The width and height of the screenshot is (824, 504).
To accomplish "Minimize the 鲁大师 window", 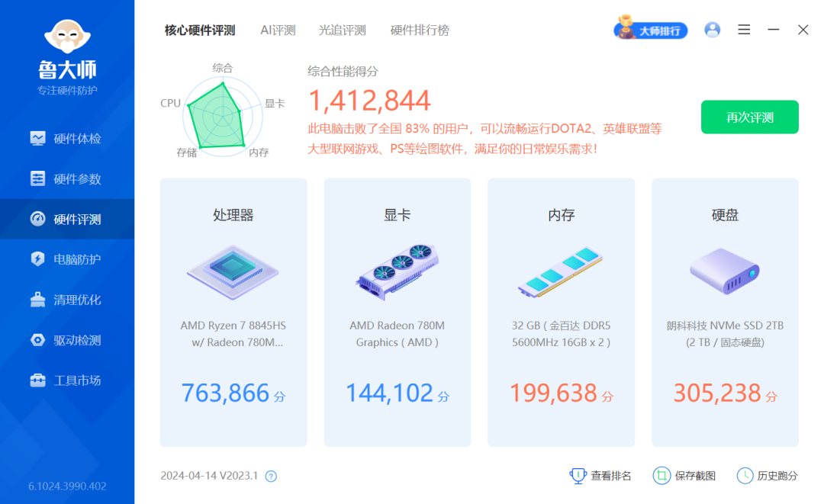I will (773, 30).
